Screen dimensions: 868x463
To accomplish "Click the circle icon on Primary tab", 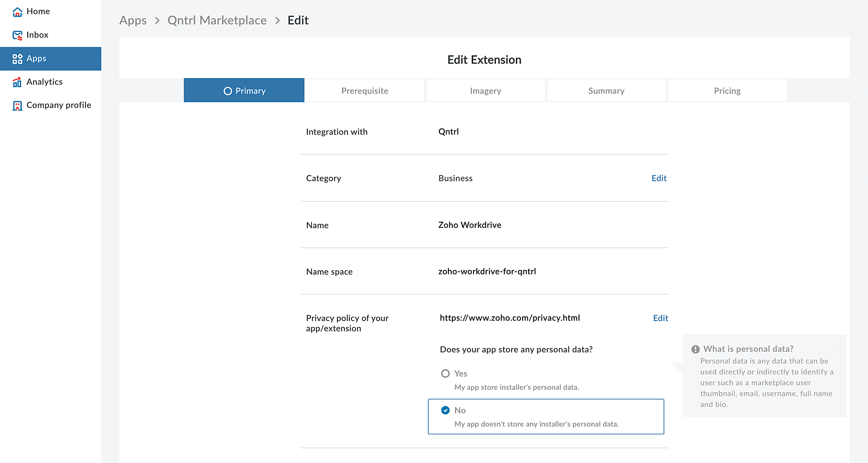I will pos(227,91).
